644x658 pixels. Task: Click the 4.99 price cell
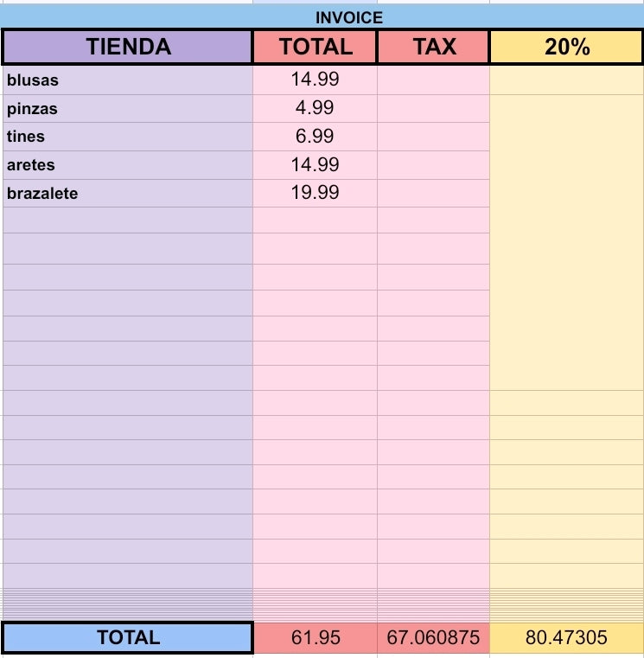click(315, 109)
